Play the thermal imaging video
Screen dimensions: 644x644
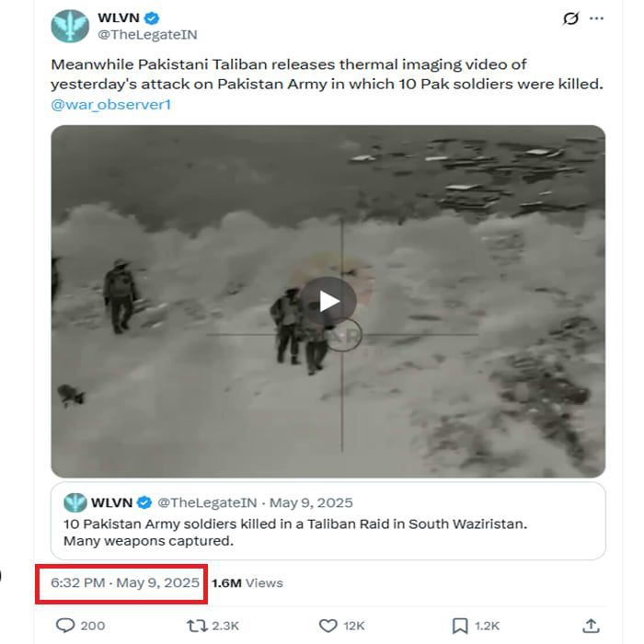pyautogui.click(x=328, y=301)
